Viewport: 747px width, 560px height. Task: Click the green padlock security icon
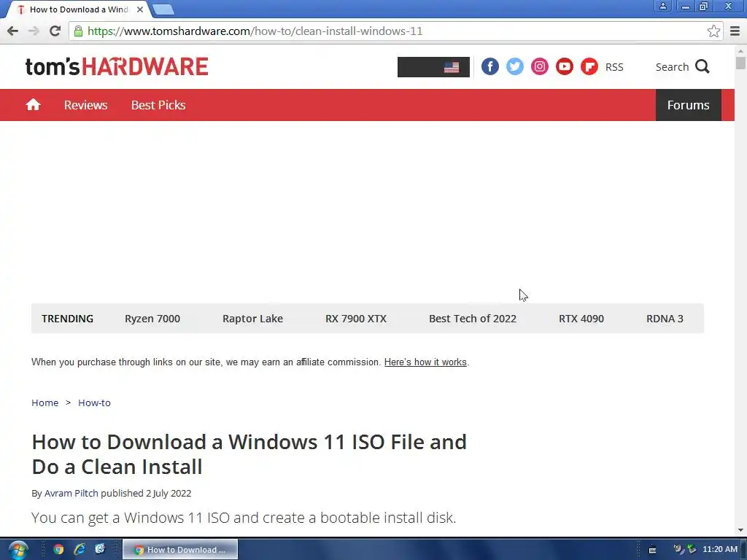point(78,31)
